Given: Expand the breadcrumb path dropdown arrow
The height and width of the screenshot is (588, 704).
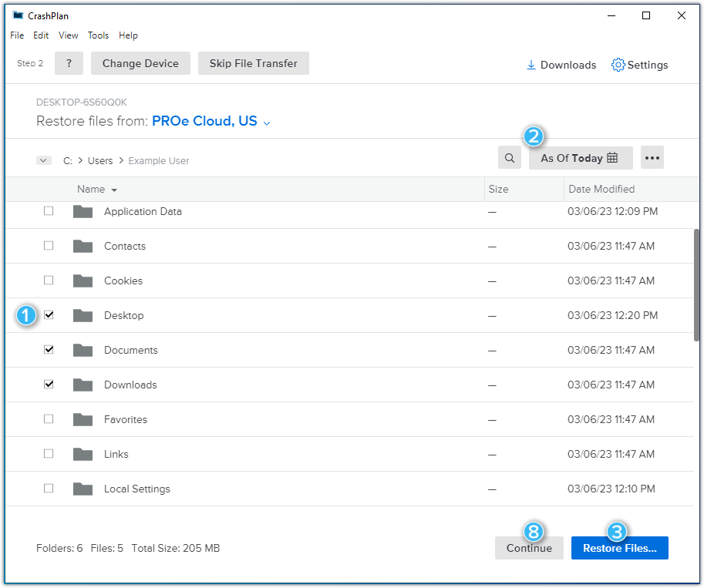Looking at the screenshot, I should (x=43, y=160).
